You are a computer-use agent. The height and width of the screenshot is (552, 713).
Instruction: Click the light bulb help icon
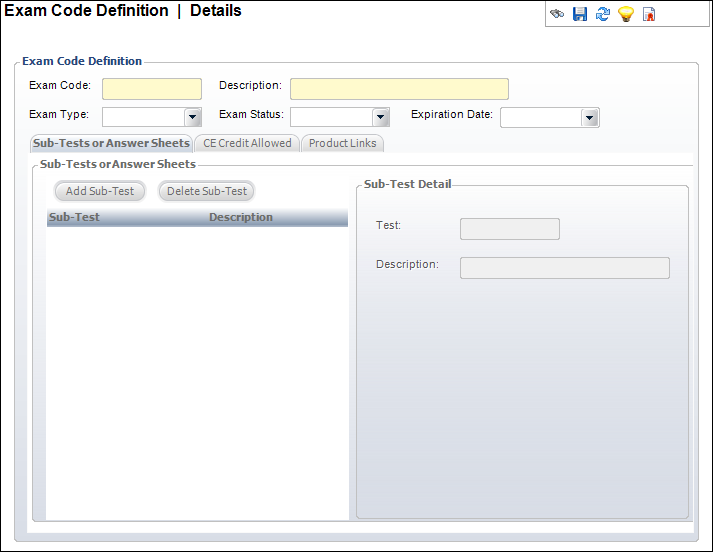coord(626,15)
